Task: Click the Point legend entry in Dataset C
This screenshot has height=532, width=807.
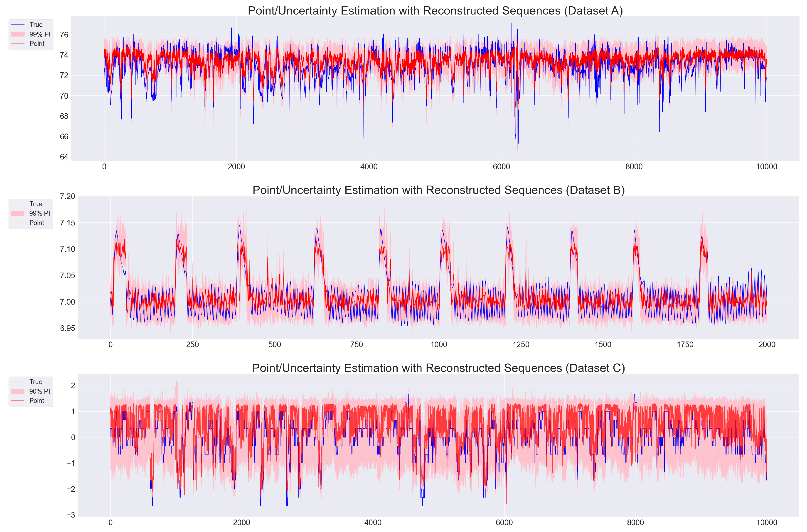Action: tap(37, 401)
